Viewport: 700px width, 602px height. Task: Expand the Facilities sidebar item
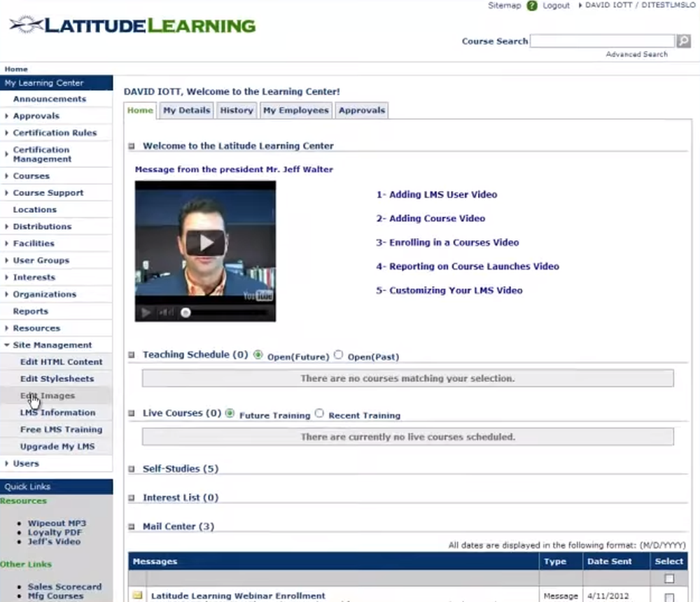click(x=34, y=244)
